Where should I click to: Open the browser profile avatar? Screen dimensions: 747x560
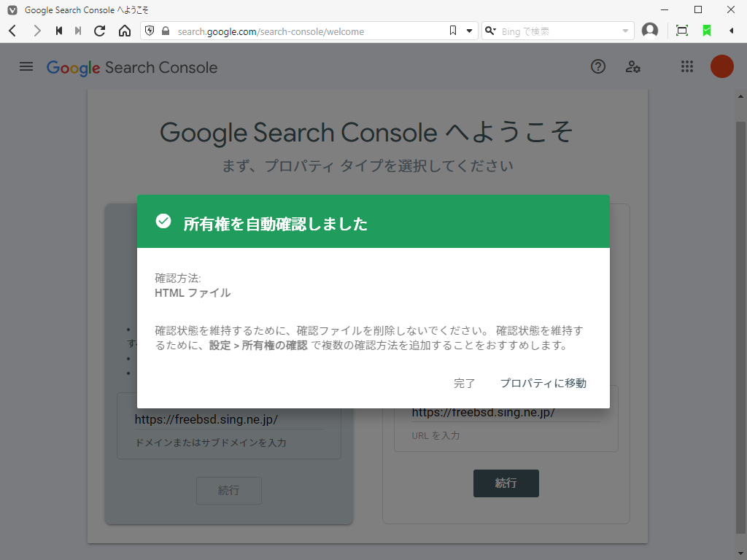[650, 31]
